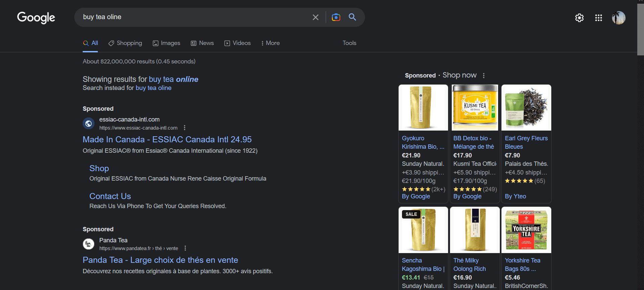Open the Thé Milky Oolong product image
The height and width of the screenshot is (290, 644).
475,230
